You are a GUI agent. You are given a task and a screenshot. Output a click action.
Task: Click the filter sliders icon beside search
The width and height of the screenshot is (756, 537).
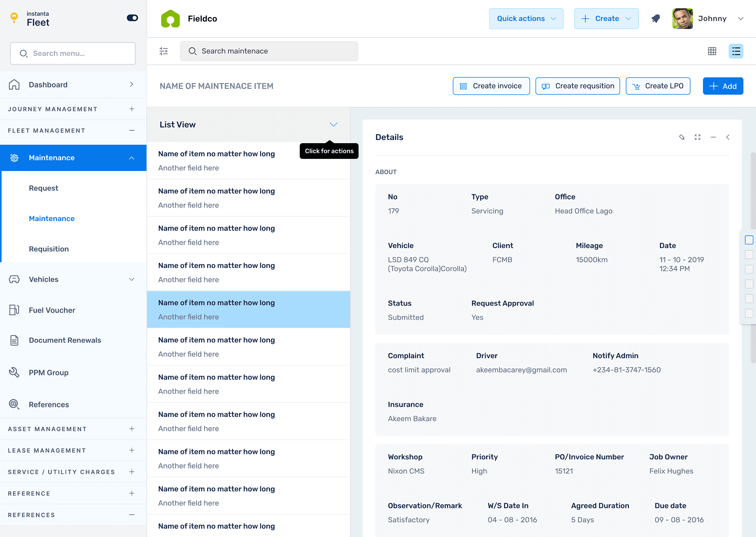click(x=164, y=51)
